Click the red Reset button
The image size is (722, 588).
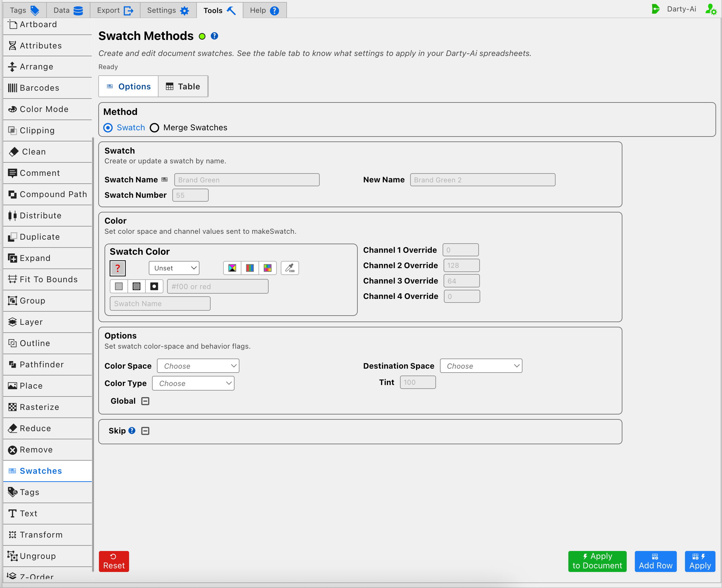point(114,561)
